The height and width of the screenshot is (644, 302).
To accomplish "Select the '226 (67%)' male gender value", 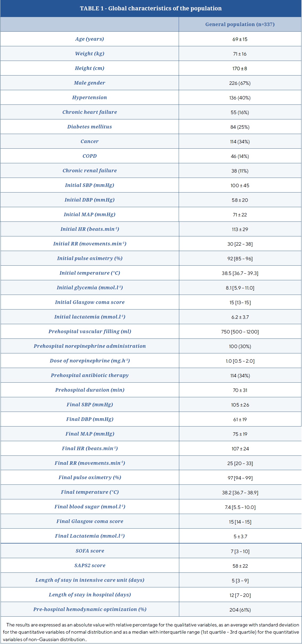I will (x=240, y=83).
